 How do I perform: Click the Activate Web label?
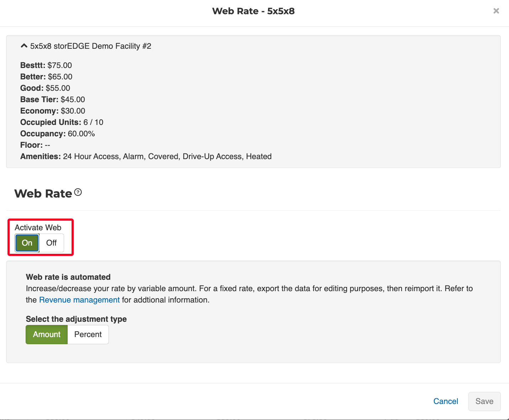38,228
